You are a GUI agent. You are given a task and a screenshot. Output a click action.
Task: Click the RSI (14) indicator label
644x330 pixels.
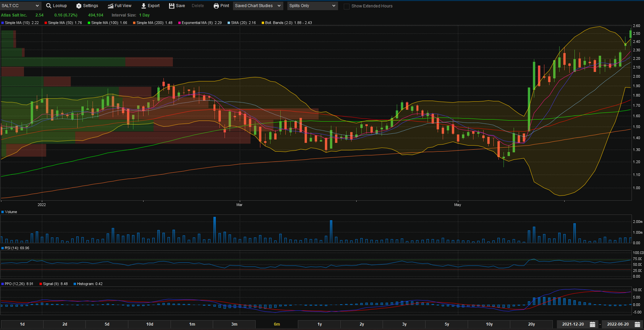(18, 248)
